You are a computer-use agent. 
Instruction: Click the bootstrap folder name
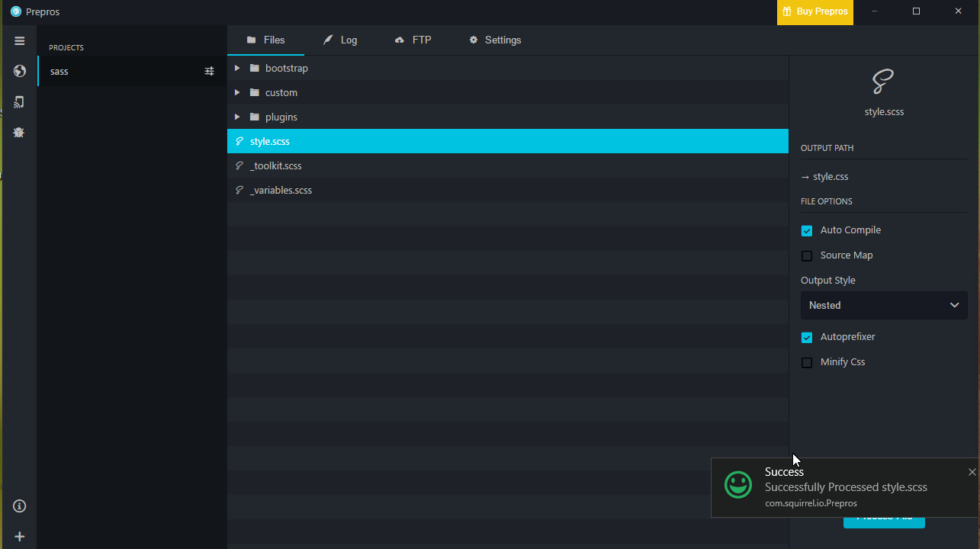(x=287, y=68)
